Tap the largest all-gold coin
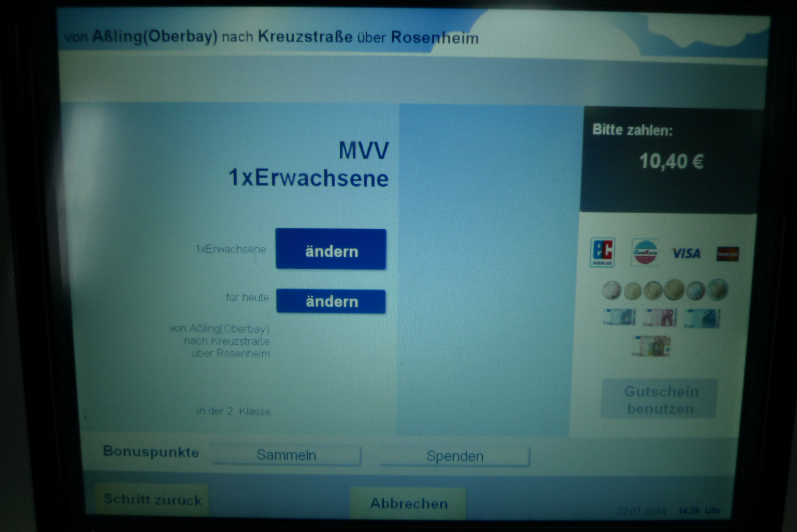 (x=674, y=289)
